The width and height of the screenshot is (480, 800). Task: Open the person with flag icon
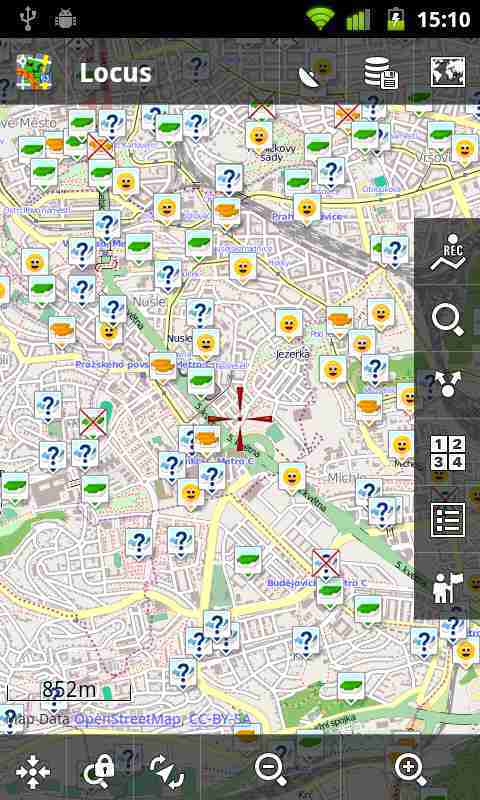point(447,588)
